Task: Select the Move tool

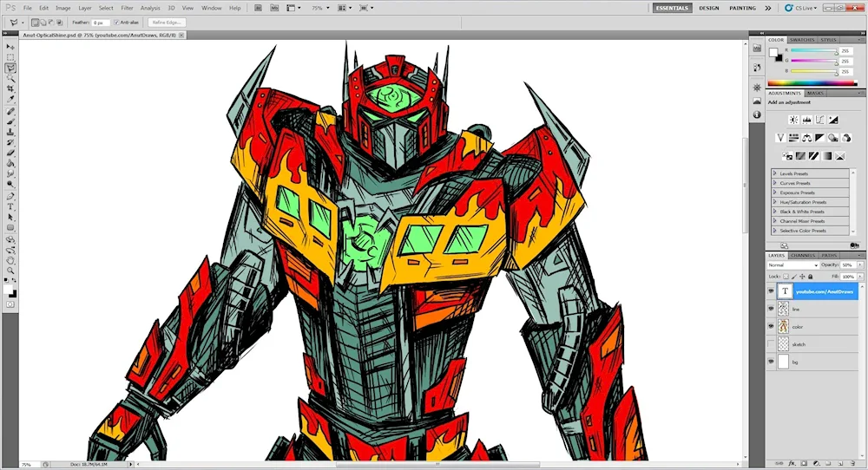Action: 10,47
